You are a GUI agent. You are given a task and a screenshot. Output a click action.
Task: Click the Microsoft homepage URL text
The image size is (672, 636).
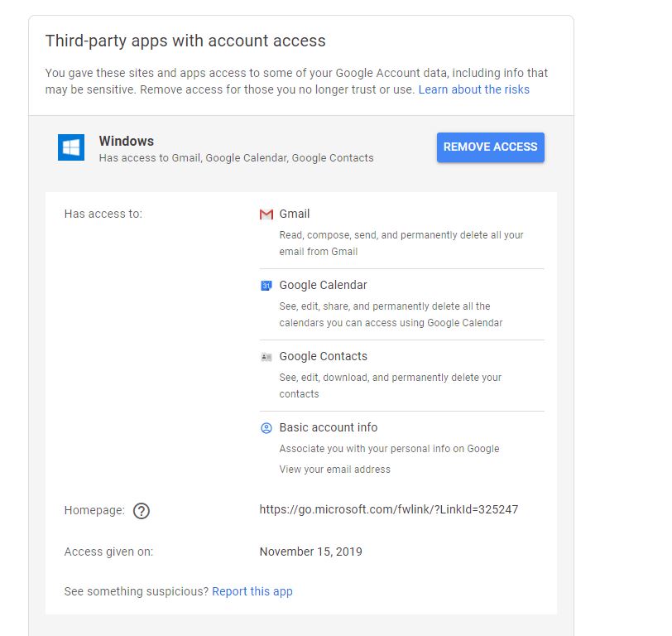click(389, 509)
